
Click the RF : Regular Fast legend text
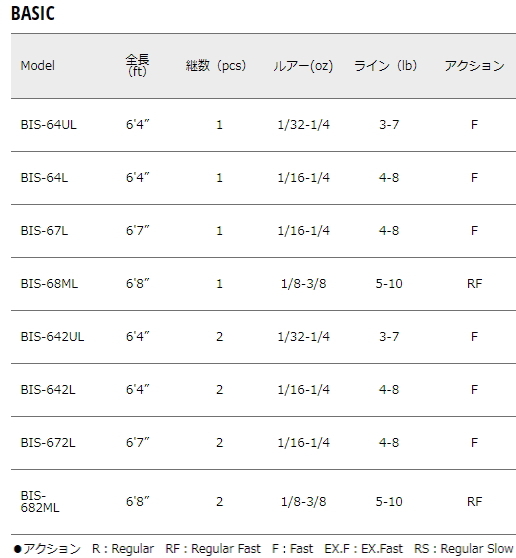pos(213,549)
